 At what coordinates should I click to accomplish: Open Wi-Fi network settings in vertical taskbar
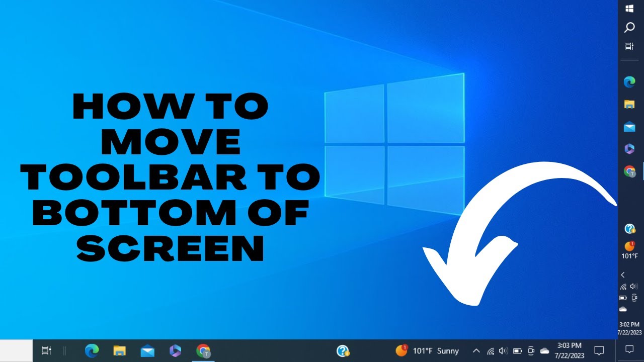click(623, 287)
